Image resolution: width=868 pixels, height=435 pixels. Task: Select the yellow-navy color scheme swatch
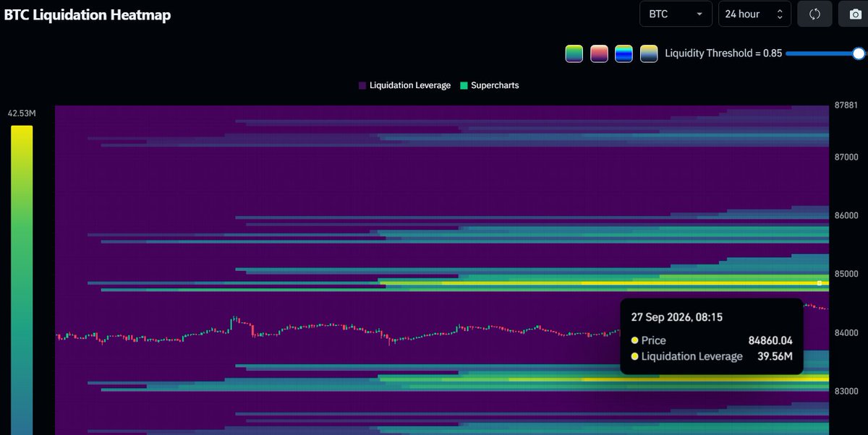pyautogui.click(x=649, y=53)
